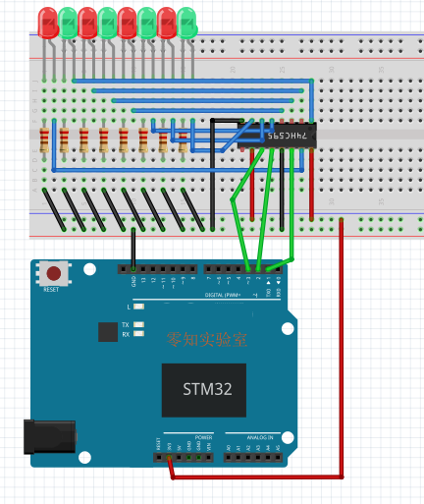424x504 pixels.
Task: Click the black DC power jack
Action: point(50,437)
